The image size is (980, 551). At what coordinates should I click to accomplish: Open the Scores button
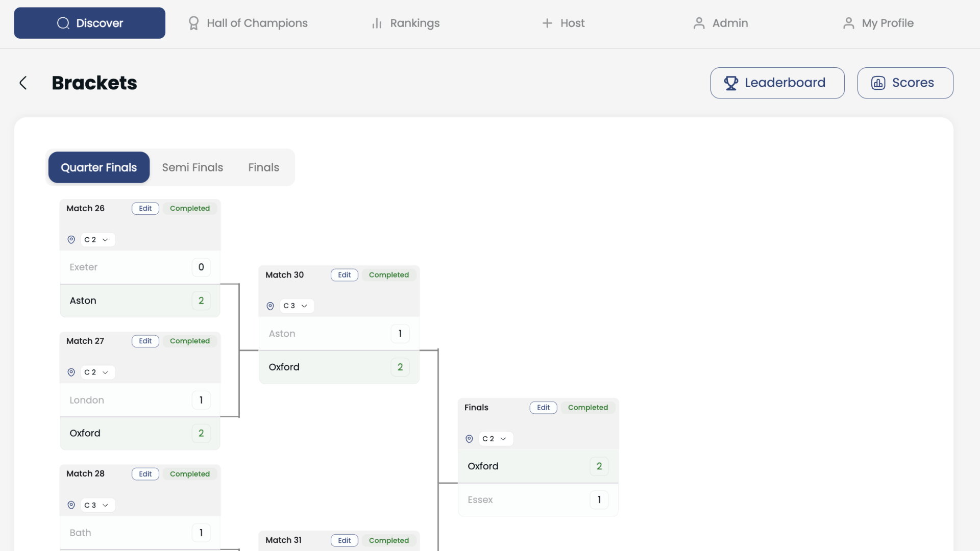point(905,83)
